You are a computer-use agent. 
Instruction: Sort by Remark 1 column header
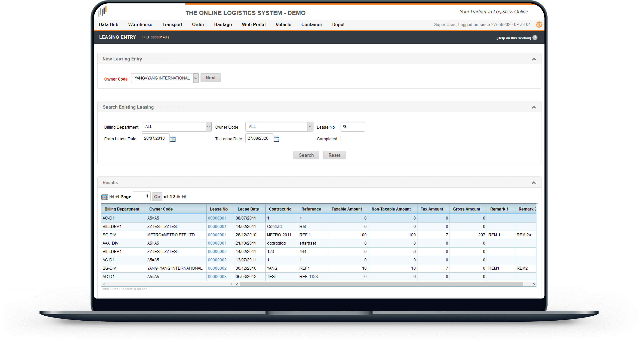tap(501, 209)
